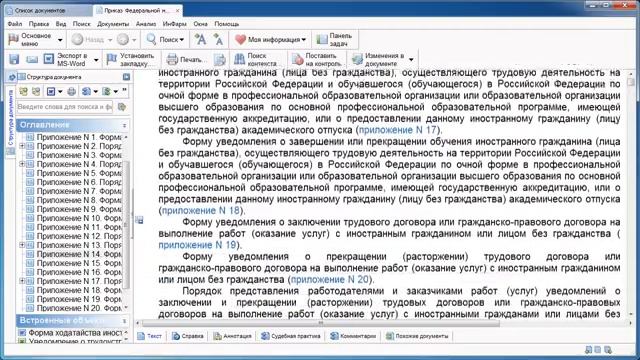Viewport: 640px width, 360px height.
Task: Switch to the Похожие документы bottom tab
Action: 417,336
